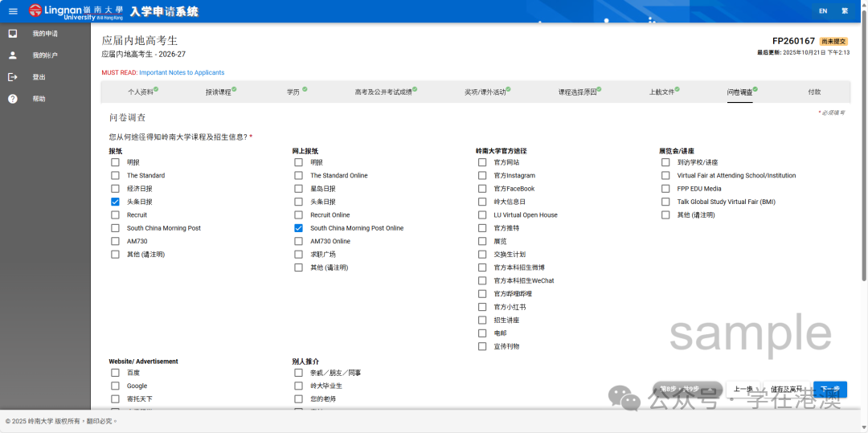Uncheck the 头条日报 checkbox under 报纸
The image size is (868, 433).
pyautogui.click(x=115, y=202)
